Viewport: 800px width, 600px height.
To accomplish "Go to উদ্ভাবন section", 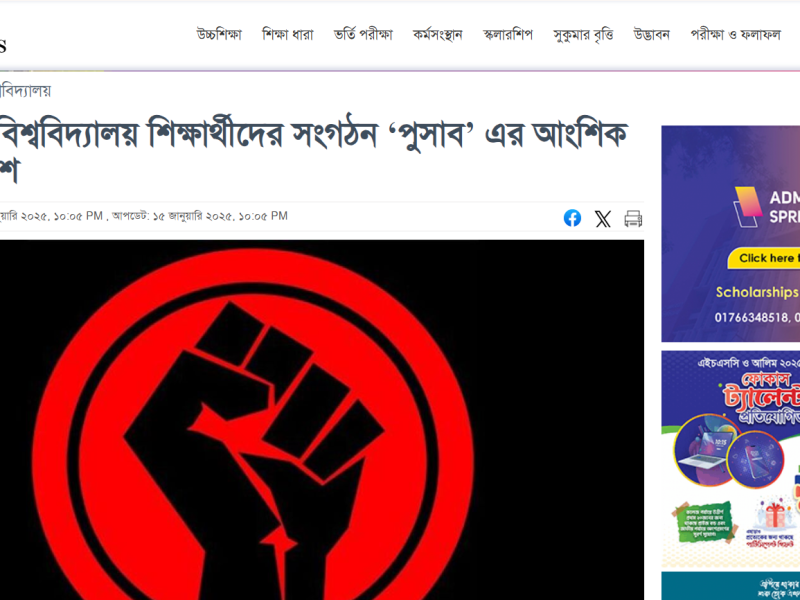I will 652,35.
